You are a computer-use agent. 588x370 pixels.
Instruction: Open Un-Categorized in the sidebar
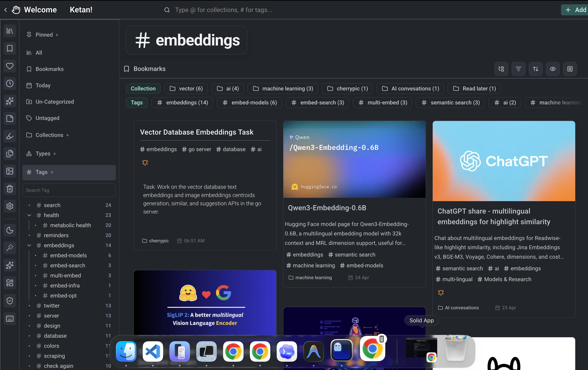[69, 102]
